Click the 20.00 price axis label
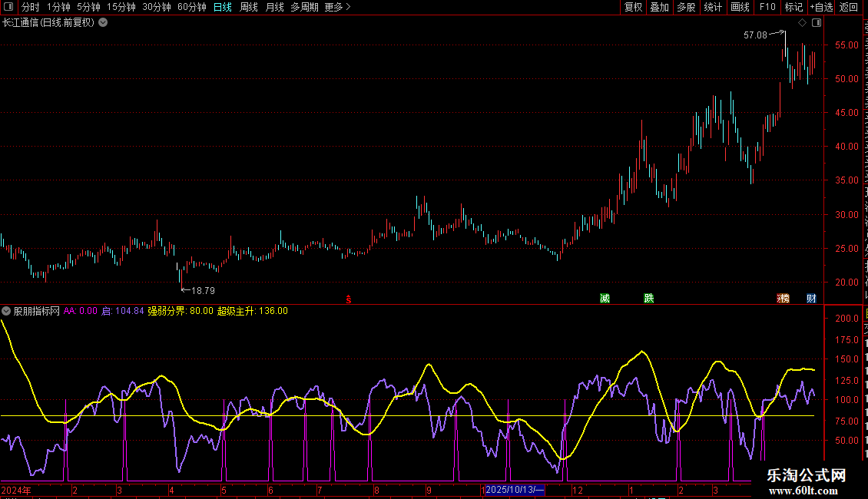 [847, 283]
